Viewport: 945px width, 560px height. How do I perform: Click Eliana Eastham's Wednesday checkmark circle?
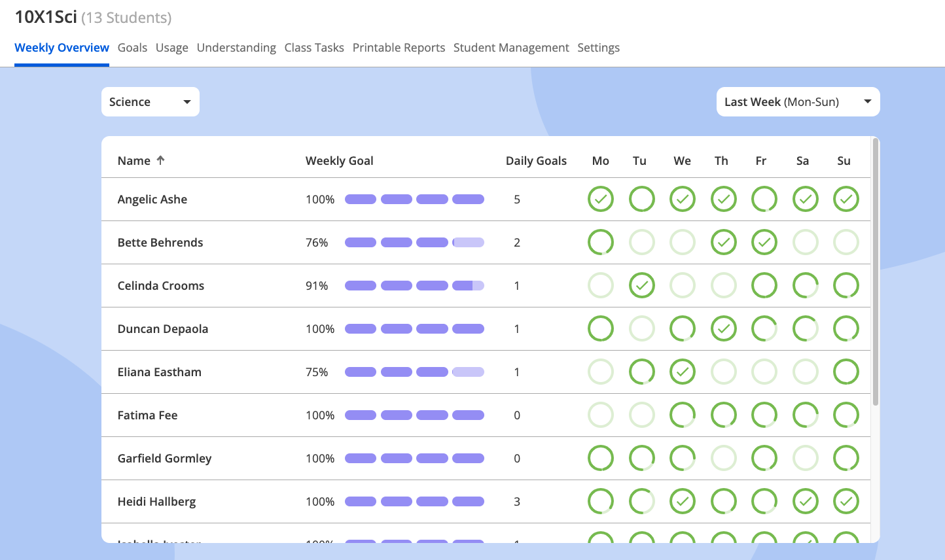click(683, 372)
